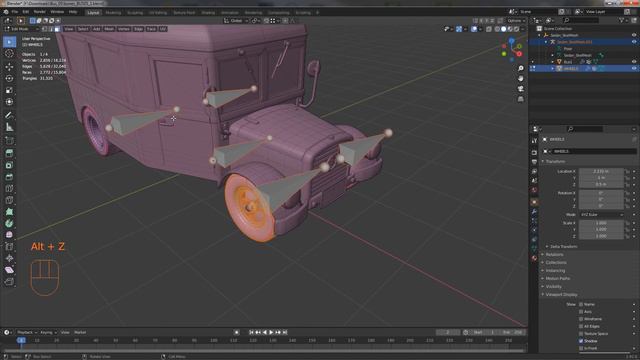The height and width of the screenshot is (360, 640).
Task: Select the Rip Region tool
Action: pos(9,282)
